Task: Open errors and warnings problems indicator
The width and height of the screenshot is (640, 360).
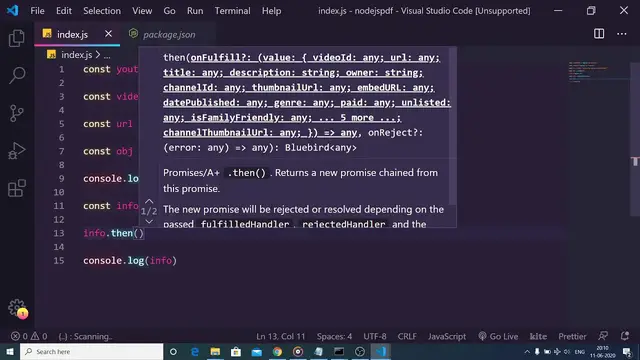Action: click(29, 336)
